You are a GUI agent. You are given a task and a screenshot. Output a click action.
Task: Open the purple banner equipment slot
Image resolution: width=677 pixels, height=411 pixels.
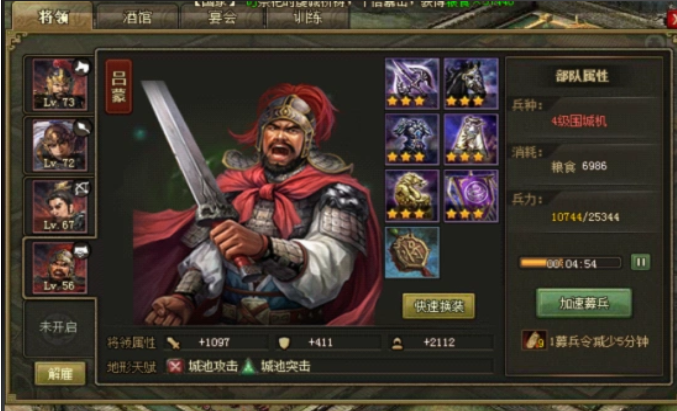[471, 196]
